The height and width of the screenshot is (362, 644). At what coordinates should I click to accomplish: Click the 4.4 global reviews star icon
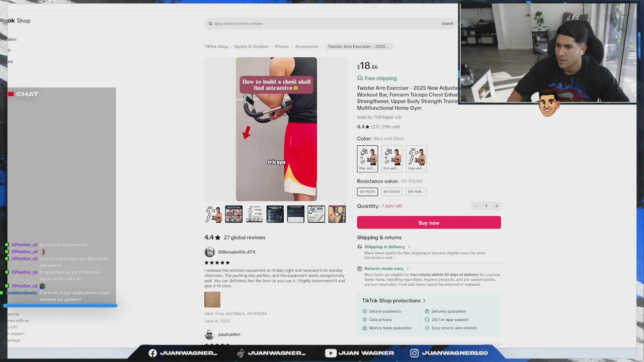click(218, 237)
